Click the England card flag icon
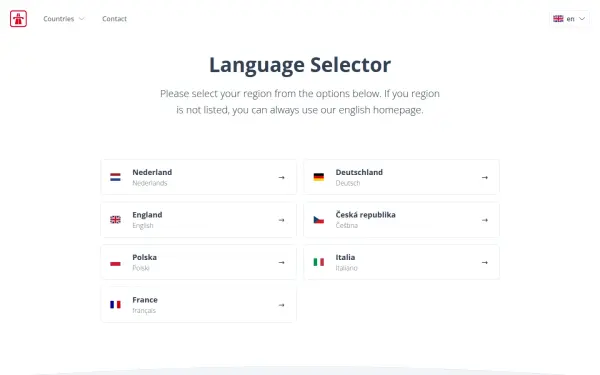 pyautogui.click(x=115, y=219)
